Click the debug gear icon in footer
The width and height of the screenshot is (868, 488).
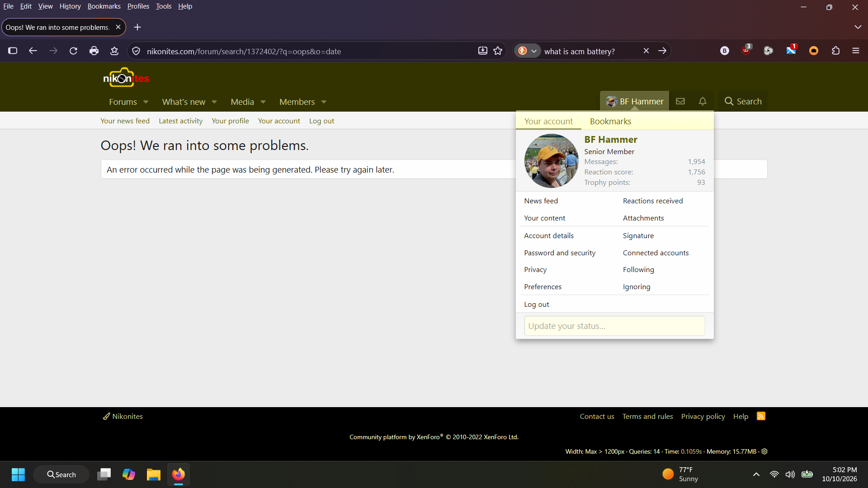tap(764, 451)
